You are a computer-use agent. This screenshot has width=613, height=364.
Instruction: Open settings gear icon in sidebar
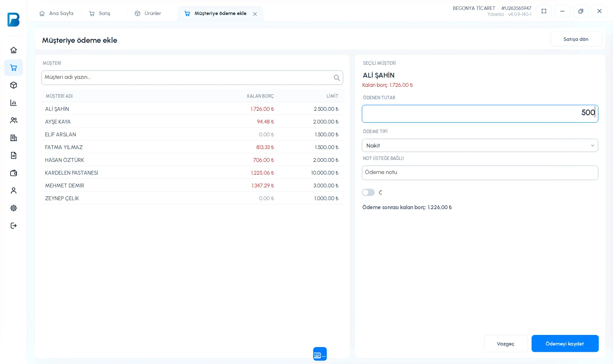point(13,208)
